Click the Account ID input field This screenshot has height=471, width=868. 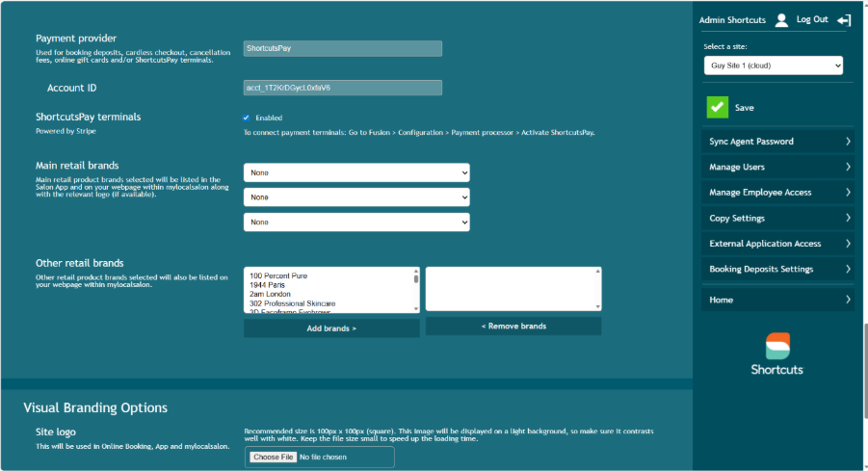(x=343, y=88)
